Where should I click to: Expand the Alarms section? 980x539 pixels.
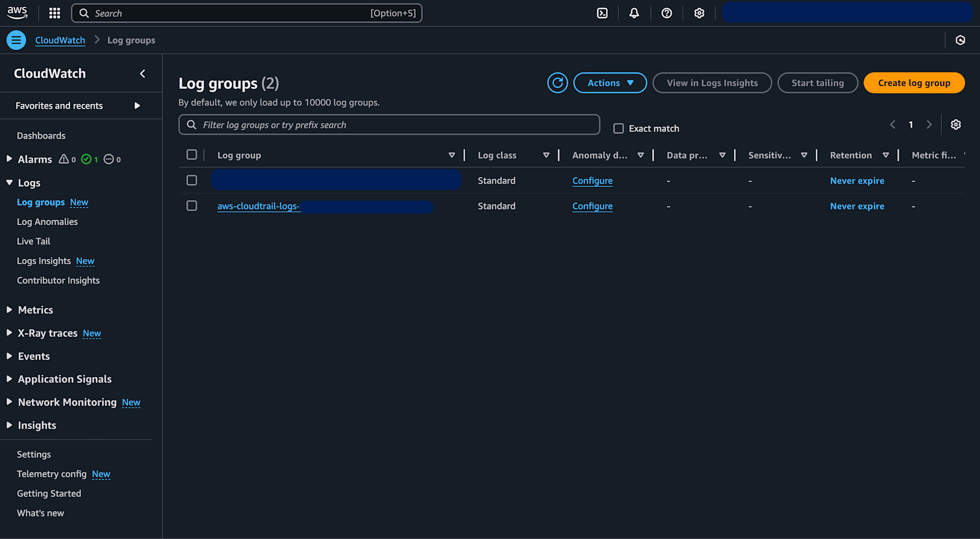coord(9,159)
